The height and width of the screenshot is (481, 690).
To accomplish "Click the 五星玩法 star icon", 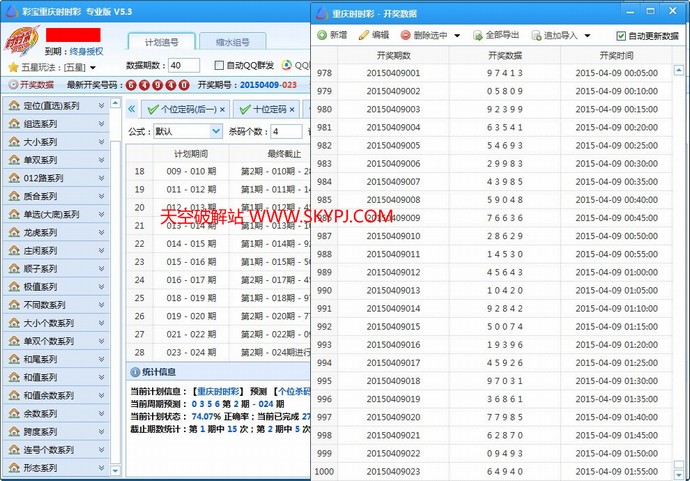I will (x=13, y=67).
